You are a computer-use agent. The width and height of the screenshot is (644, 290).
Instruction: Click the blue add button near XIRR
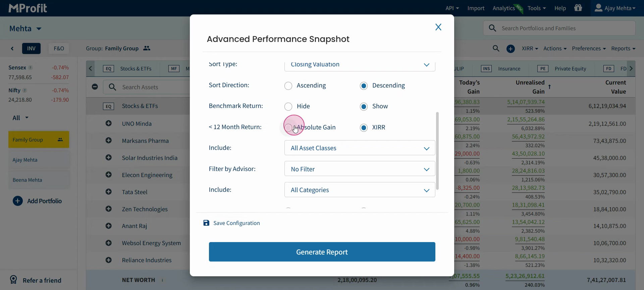511,49
